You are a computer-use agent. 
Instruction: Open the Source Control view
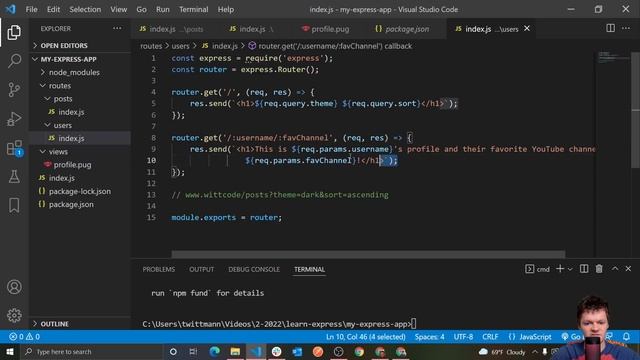pyautogui.click(x=14, y=89)
